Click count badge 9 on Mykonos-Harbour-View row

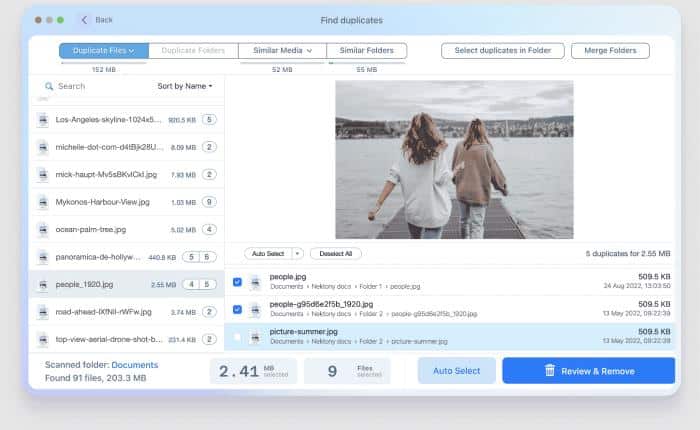coord(209,202)
